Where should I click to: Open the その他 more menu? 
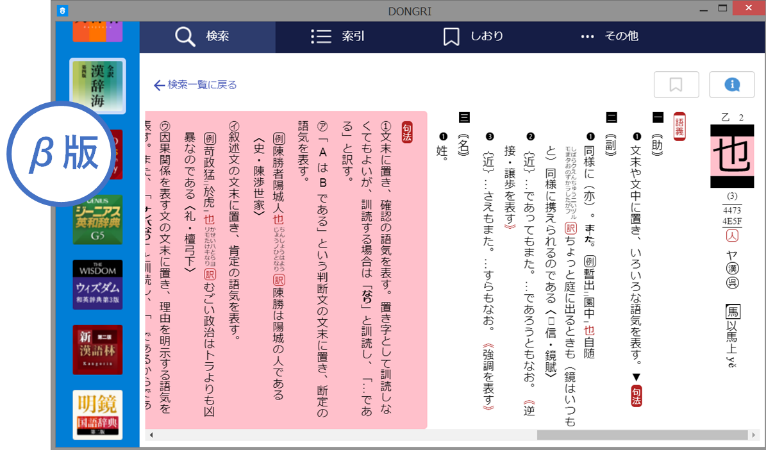(x=609, y=37)
